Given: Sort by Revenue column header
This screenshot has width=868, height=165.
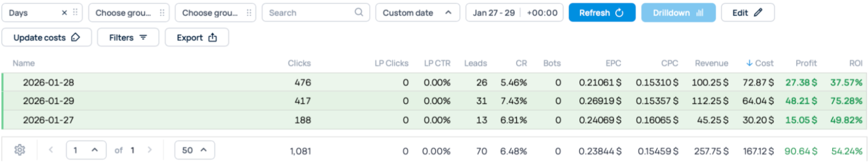Looking at the screenshot, I should tap(711, 63).
